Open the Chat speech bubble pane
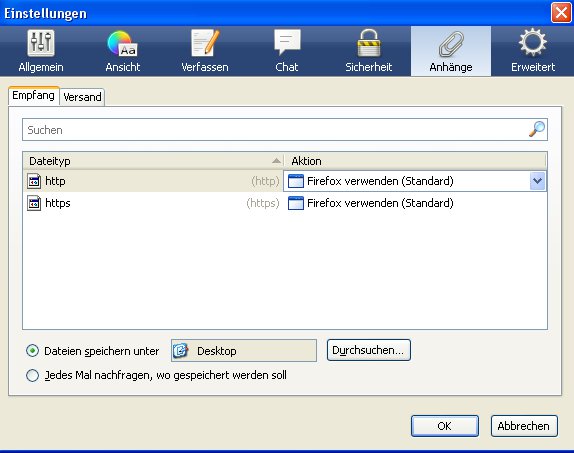574x453 pixels. 287,51
